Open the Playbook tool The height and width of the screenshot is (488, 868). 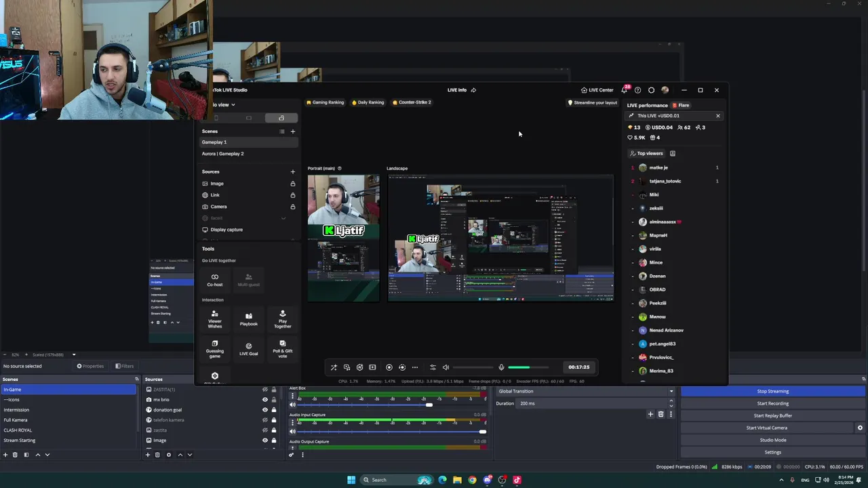click(249, 319)
